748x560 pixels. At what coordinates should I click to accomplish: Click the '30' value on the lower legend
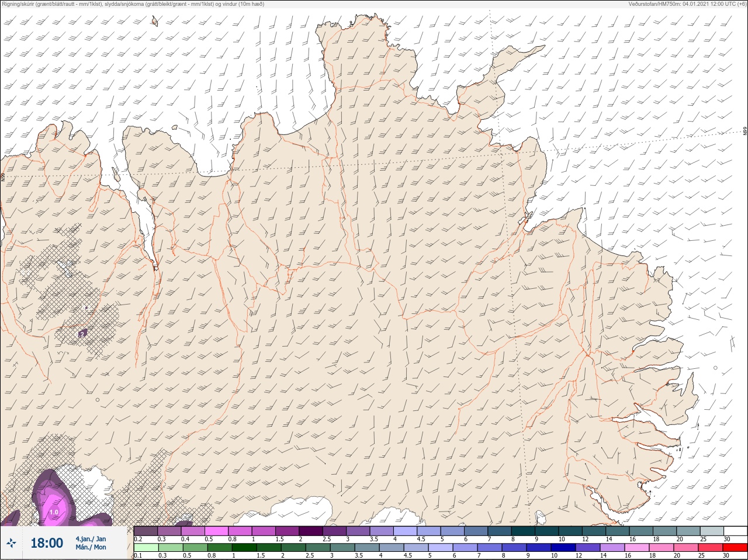pos(727,556)
